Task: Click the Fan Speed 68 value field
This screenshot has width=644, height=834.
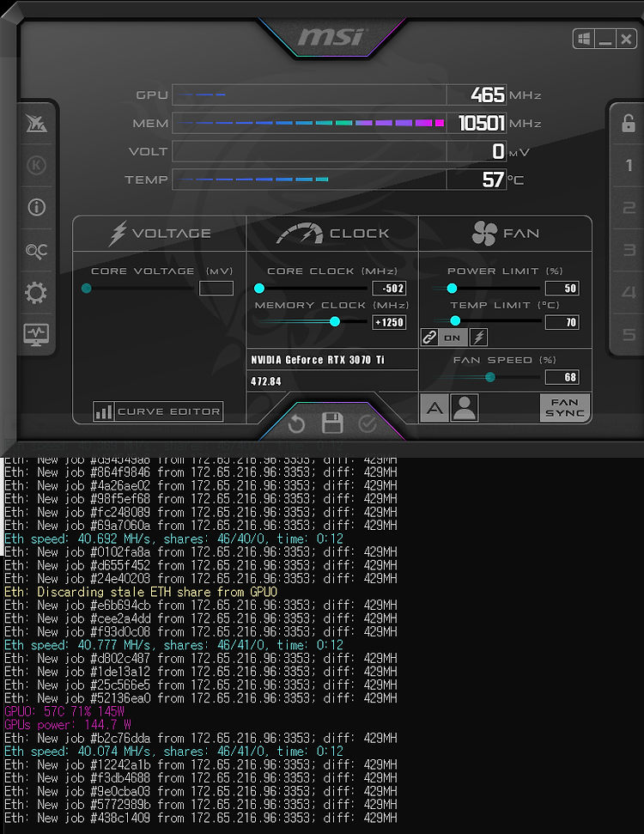Action: click(x=562, y=377)
